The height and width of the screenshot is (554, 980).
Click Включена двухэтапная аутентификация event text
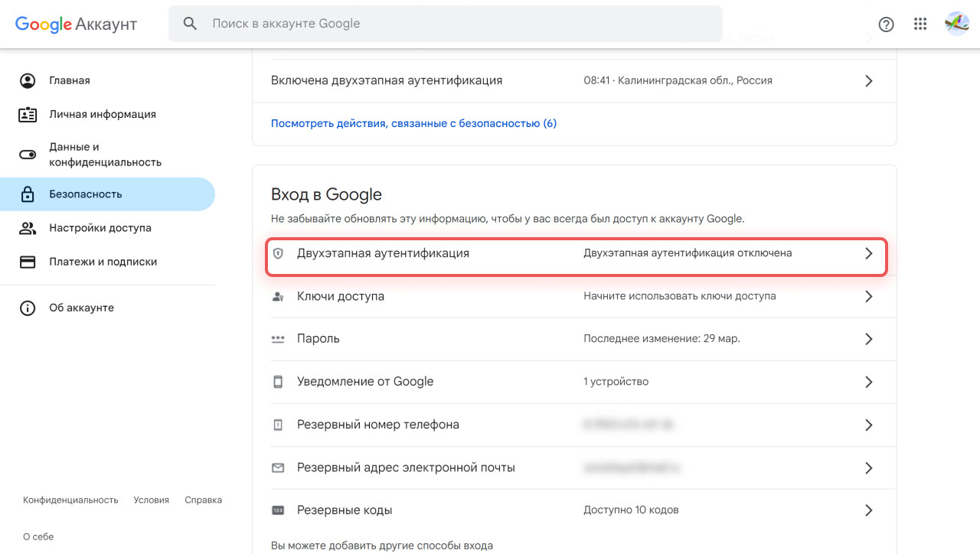click(387, 80)
